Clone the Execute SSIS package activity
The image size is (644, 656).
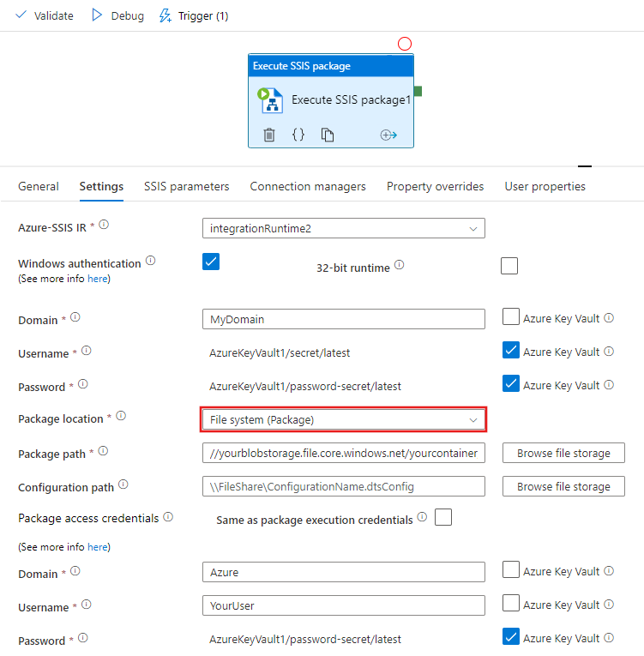[x=327, y=135]
